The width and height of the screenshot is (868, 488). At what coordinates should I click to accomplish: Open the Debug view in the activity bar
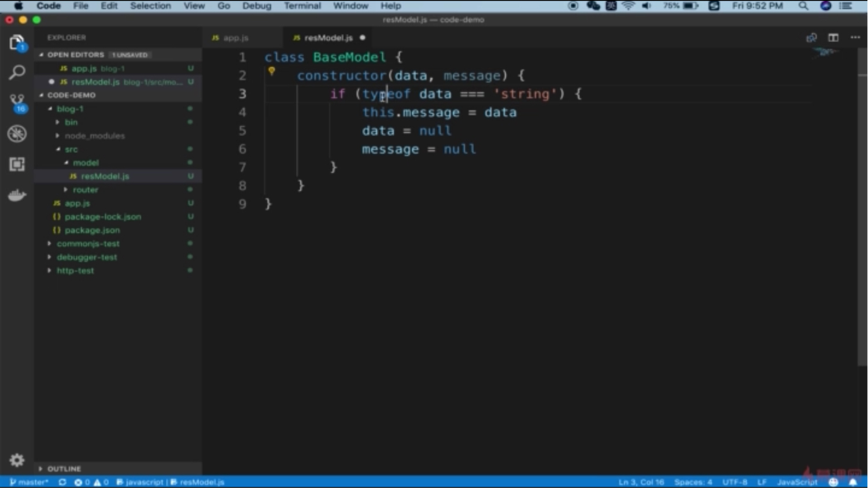click(17, 134)
